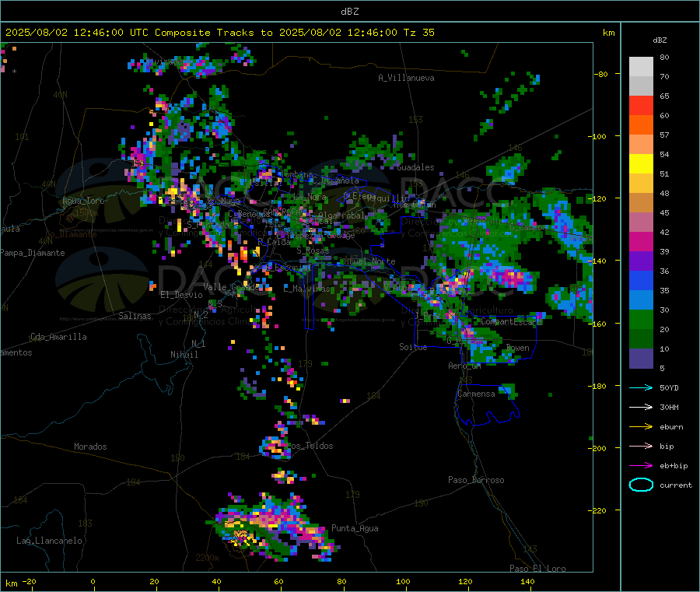Click the cyan 'current' ellipse in legend
Screen dimensions: 700x592
[x=641, y=485]
